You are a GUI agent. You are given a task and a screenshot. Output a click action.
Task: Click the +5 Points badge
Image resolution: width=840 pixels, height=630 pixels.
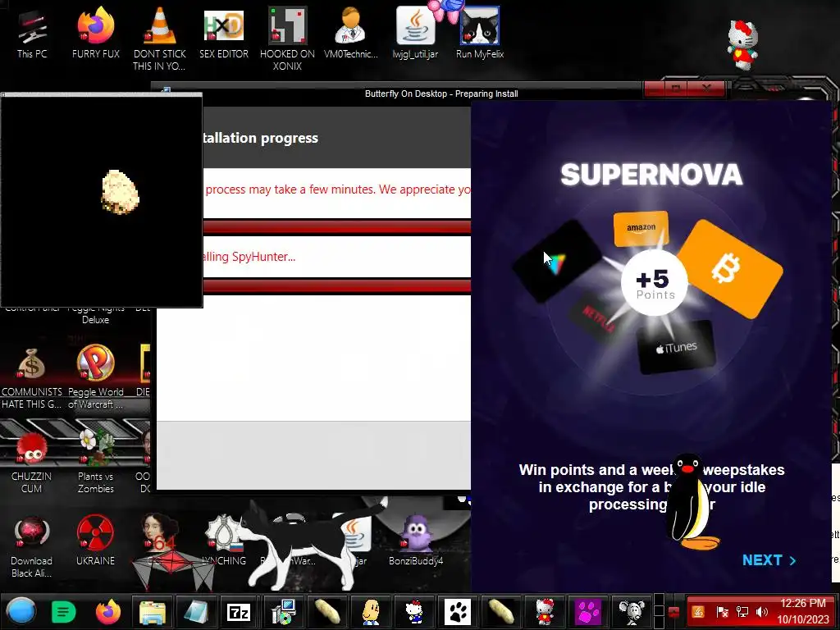click(x=654, y=282)
